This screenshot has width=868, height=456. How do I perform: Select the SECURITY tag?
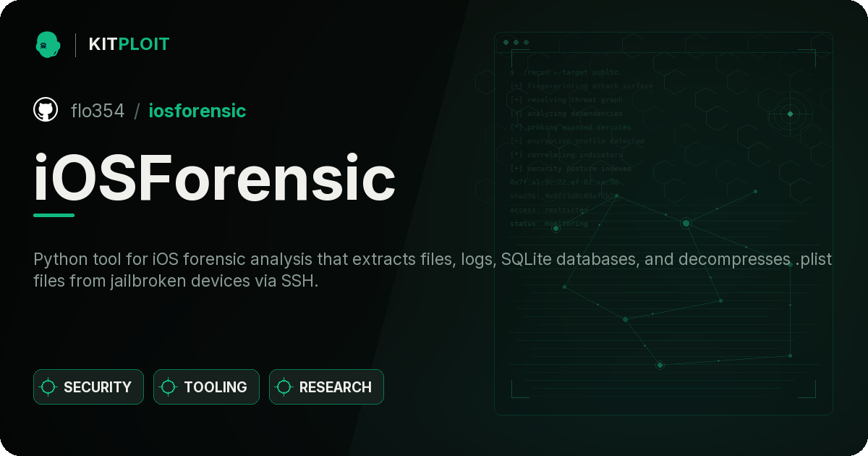tap(88, 387)
